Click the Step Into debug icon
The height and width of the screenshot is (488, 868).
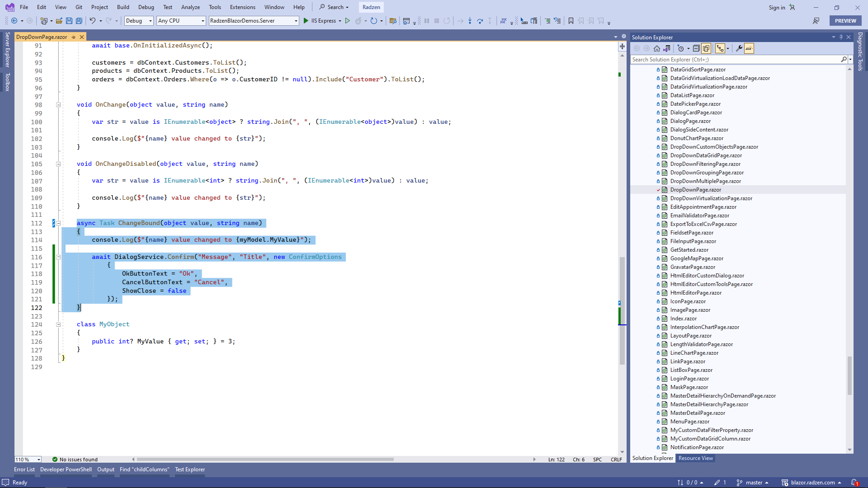point(470,21)
